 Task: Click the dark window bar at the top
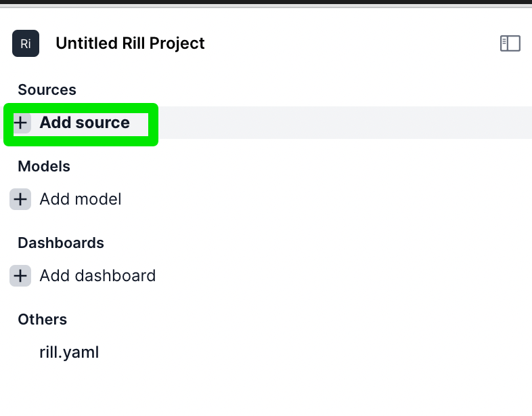click(x=266, y=2)
